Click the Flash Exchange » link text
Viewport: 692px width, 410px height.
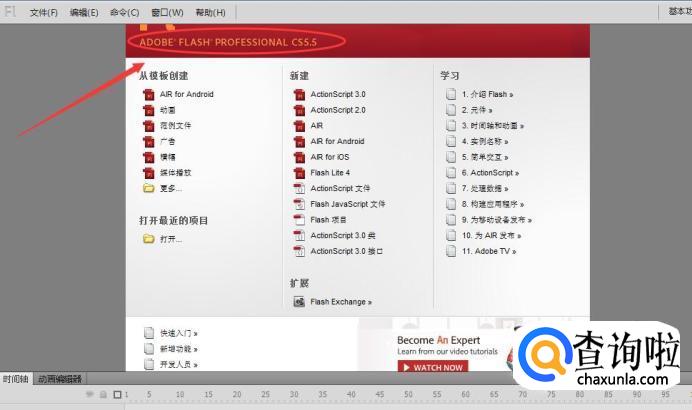tap(341, 302)
